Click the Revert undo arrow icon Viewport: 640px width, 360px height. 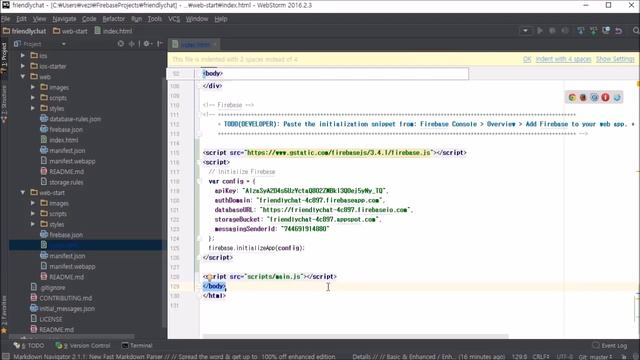[x=619, y=31]
